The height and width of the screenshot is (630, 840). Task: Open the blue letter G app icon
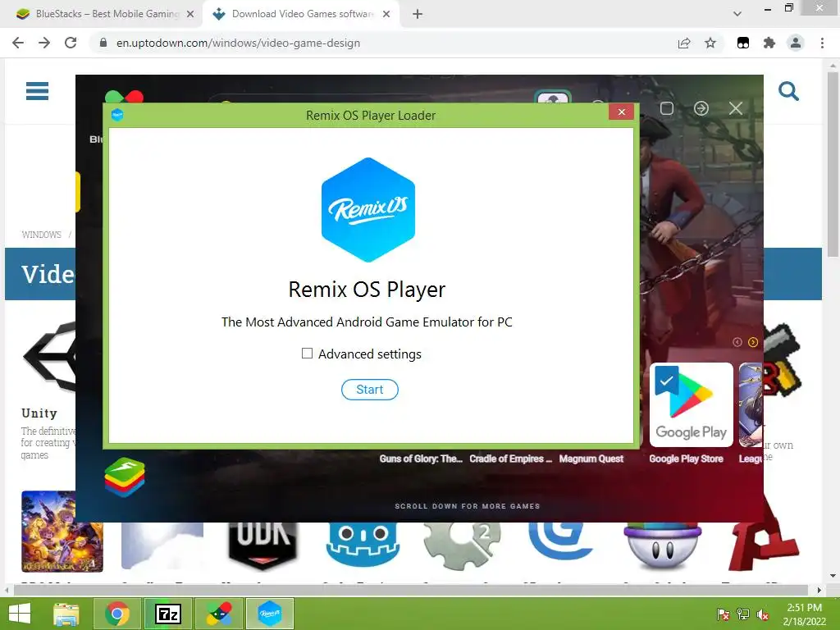point(563,542)
